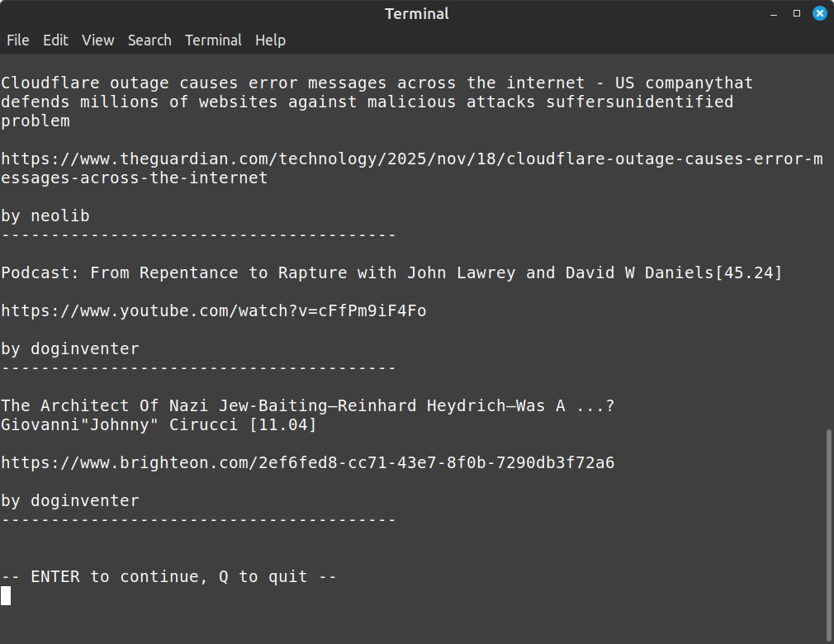Click the terminal cursor block
The height and width of the screenshot is (644, 834).
click(6, 595)
